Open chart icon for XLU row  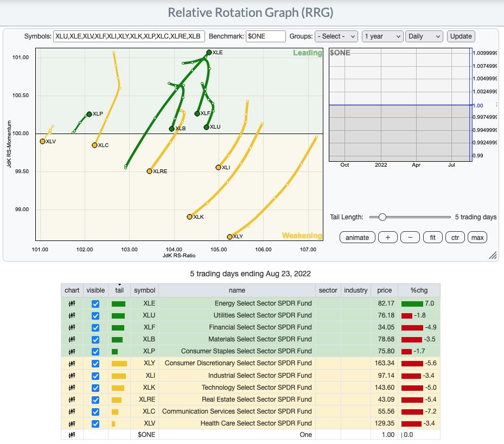tap(72, 315)
